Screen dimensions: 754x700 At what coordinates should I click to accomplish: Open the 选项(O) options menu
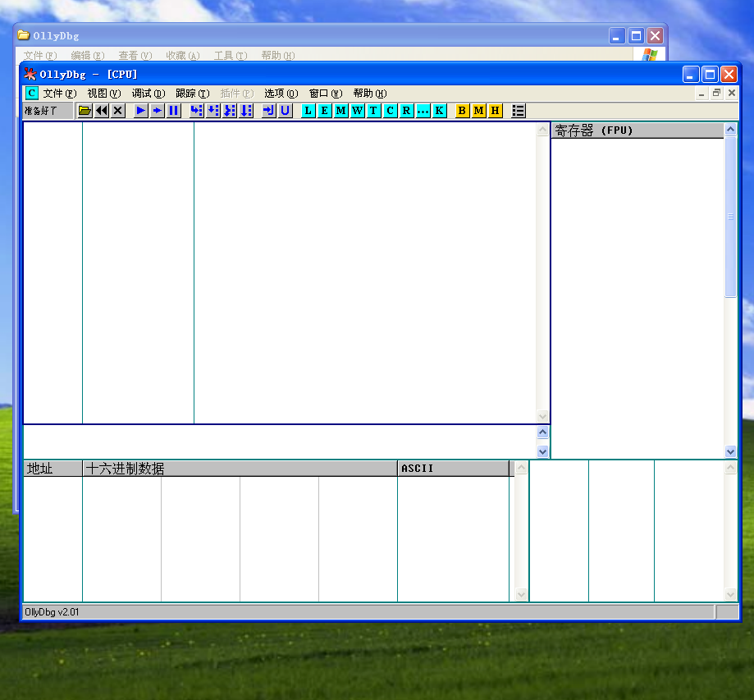click(281, 94)
